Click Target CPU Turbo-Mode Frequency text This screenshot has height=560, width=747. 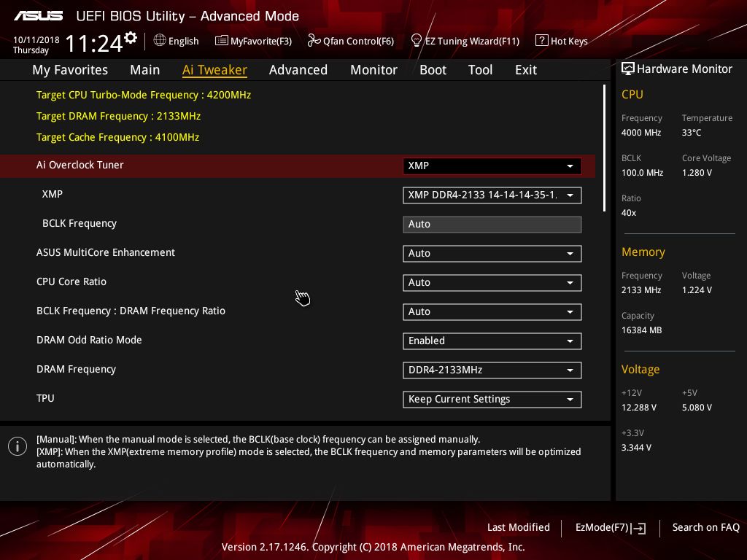[144, 96]
